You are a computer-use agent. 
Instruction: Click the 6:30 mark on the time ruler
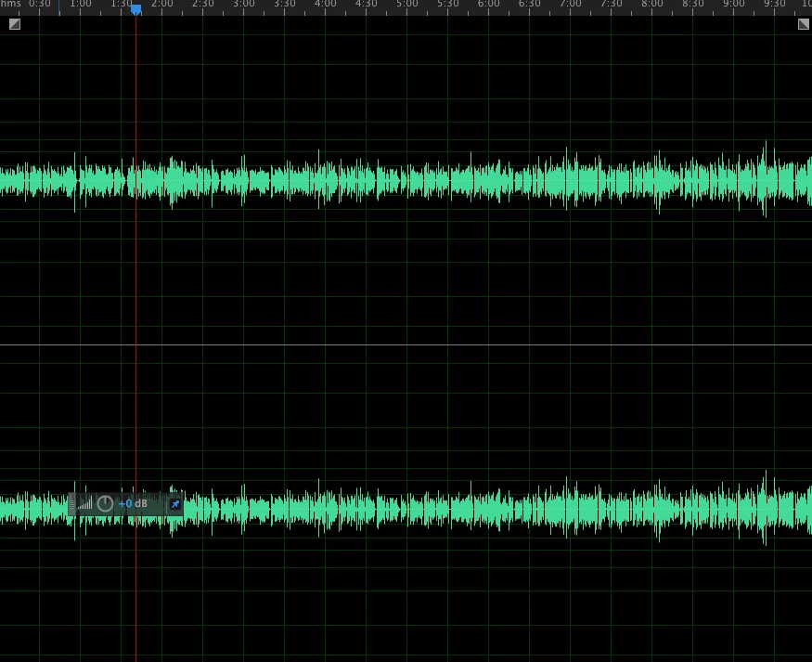[530, 4]
